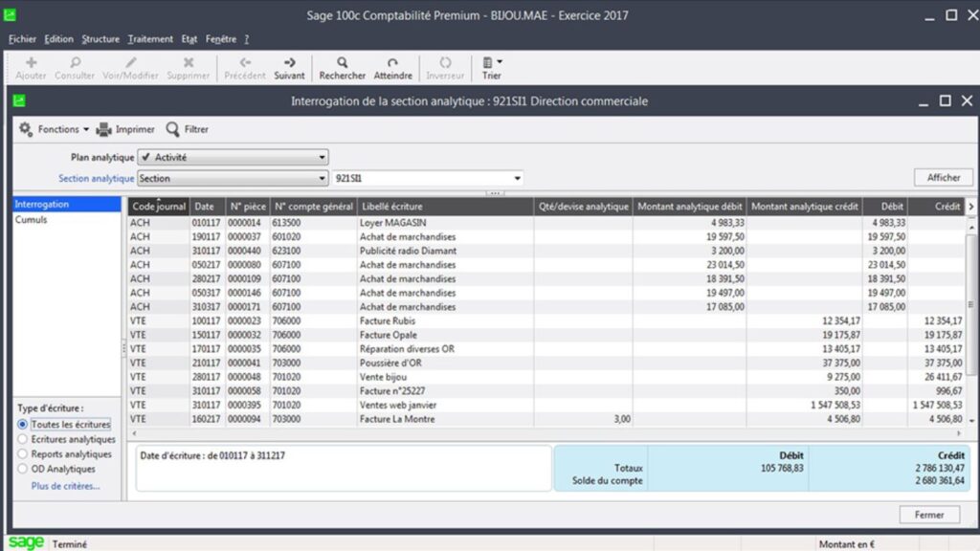This screenshot has width=980, height=551.
Task: Click the Atteindre toolbar icon
Action: click(392, 62)
